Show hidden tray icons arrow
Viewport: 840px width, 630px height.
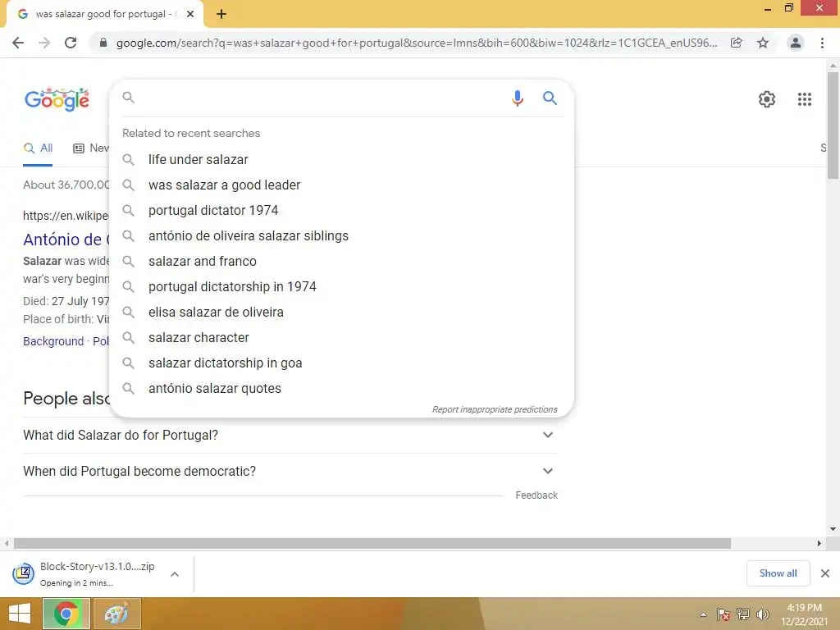point(703,614)
